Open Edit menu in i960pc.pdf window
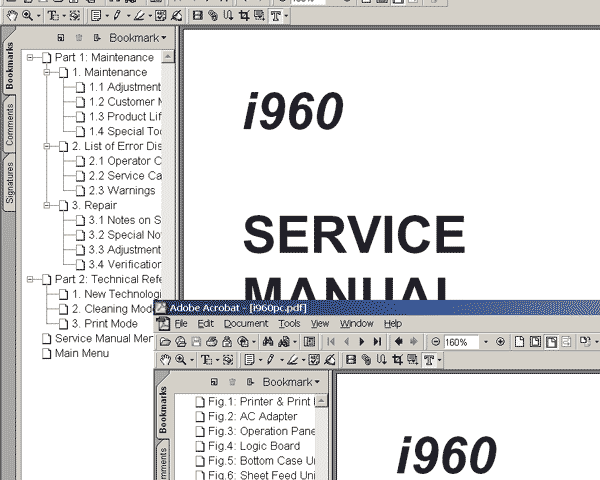 [x=205, y=324]
